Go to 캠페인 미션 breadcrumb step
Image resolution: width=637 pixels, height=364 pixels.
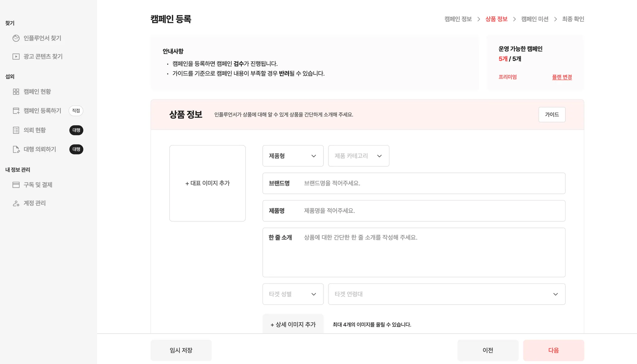point(535,19)
